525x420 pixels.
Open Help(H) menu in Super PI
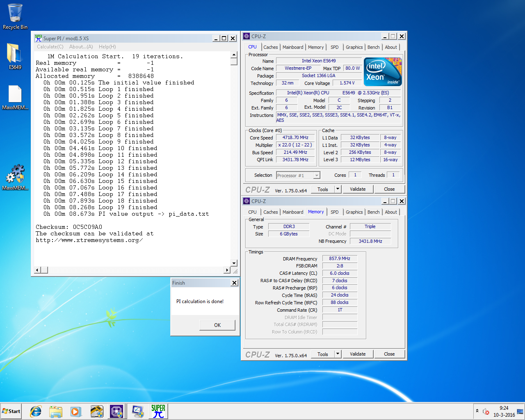point(107,47)
